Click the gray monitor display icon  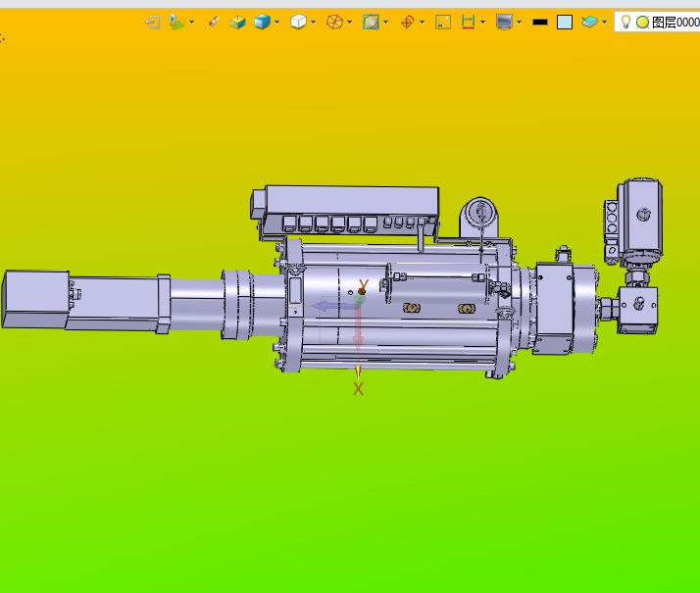pos(504,22)
